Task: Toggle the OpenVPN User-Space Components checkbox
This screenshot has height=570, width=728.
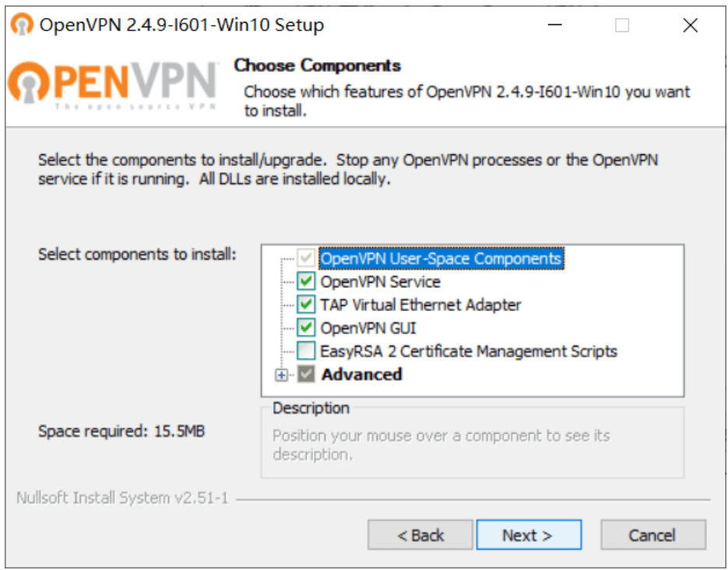Action: (x=306, y=258)
